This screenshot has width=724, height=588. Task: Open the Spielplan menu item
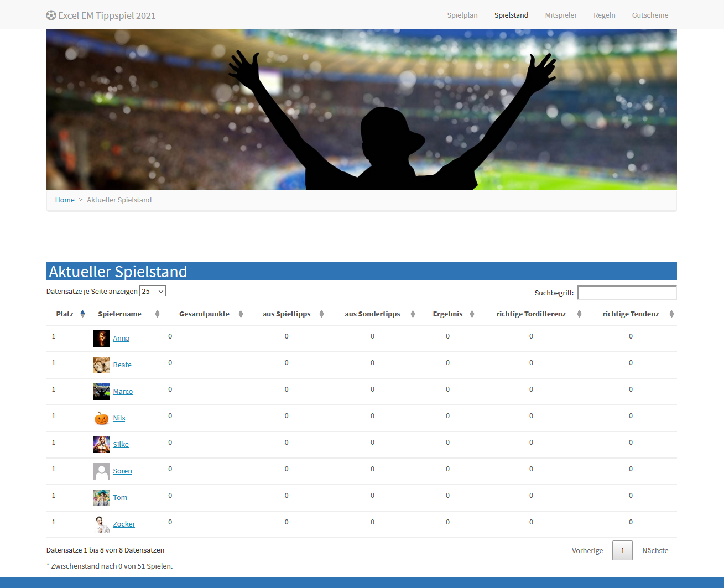coord(462,15)
